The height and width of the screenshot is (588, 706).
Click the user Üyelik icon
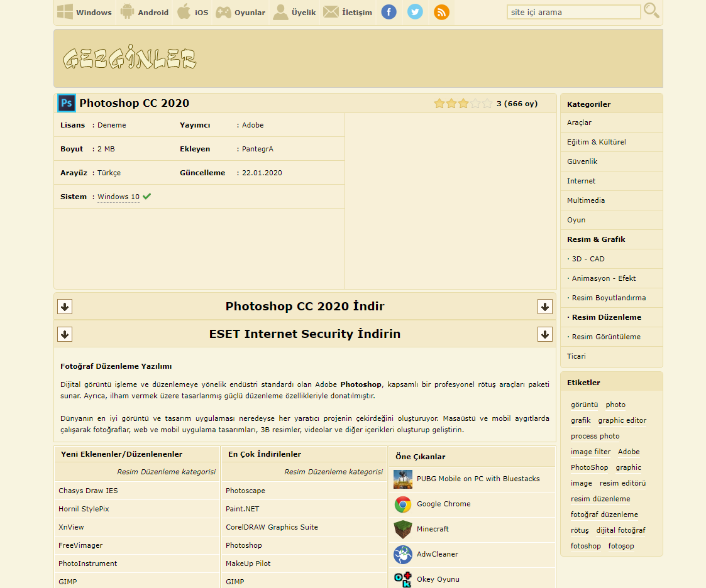click(280, 12)
